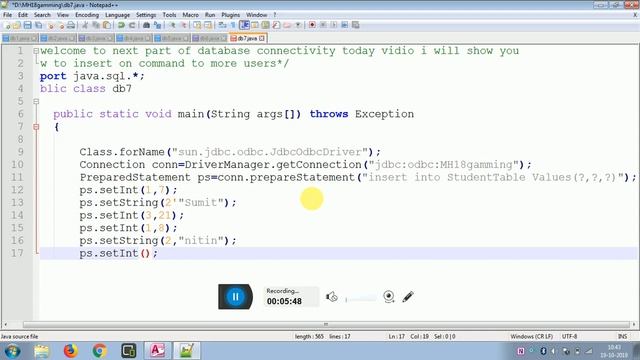Click the Save All toolbar icon
The width and height of the screenshot is (640, 360).
coord(39,25)
